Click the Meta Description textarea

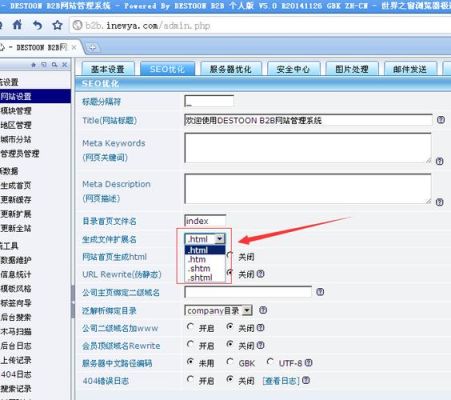(308, 189)
